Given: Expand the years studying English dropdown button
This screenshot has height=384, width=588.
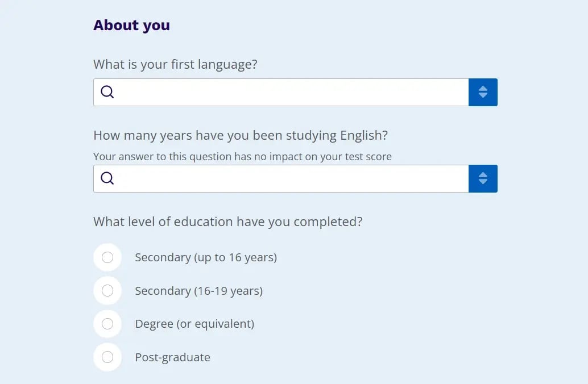Looking at the screenshot, I should point(483,179).
